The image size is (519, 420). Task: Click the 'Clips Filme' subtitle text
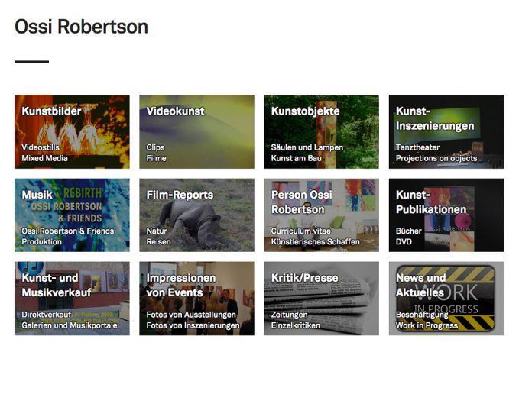[x=156, y=153]
